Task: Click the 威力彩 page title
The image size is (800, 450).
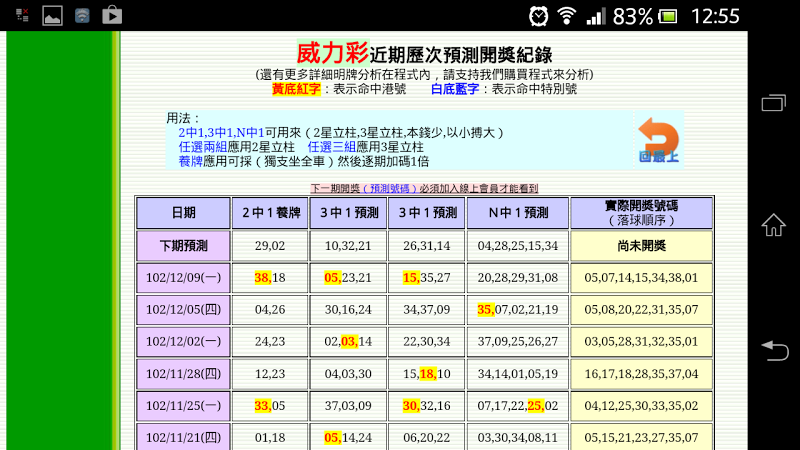Action: tap(333, 53)
